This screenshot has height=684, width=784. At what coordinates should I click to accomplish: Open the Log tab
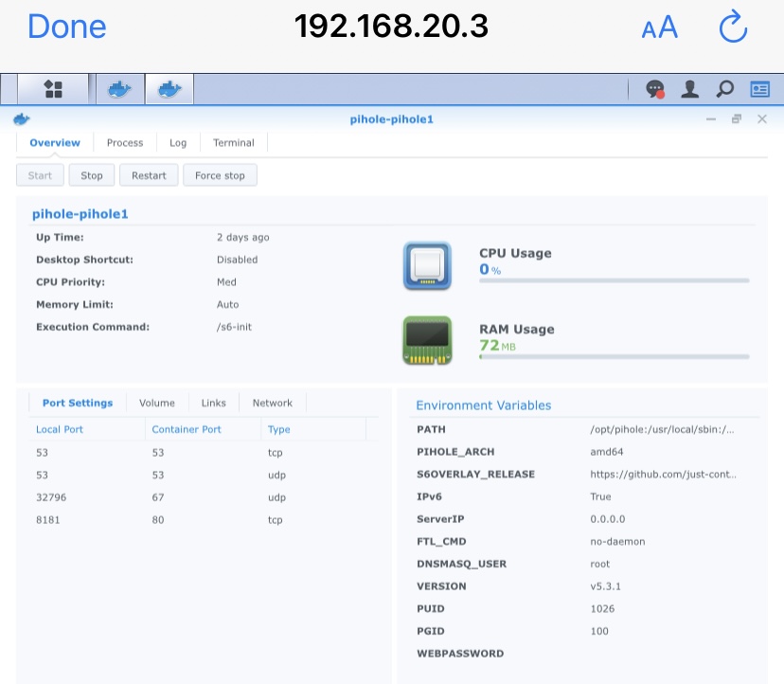click(178, 143)
